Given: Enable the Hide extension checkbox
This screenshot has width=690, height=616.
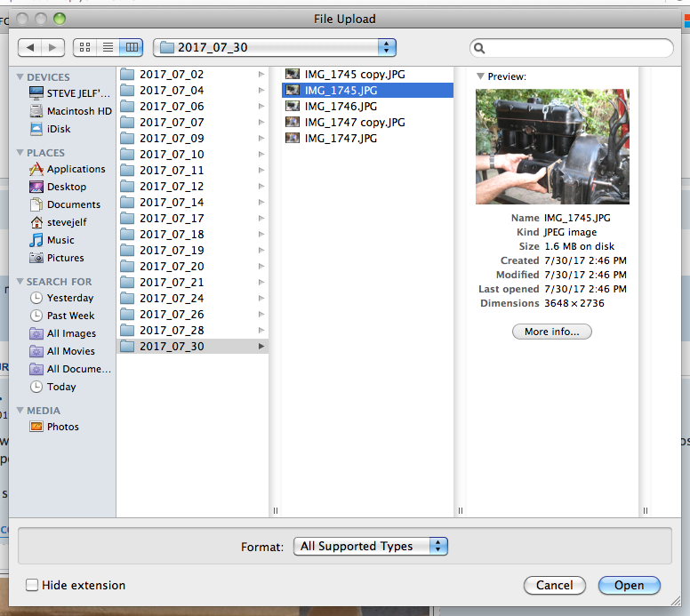Looking at the screenshot, I should 33,585.
